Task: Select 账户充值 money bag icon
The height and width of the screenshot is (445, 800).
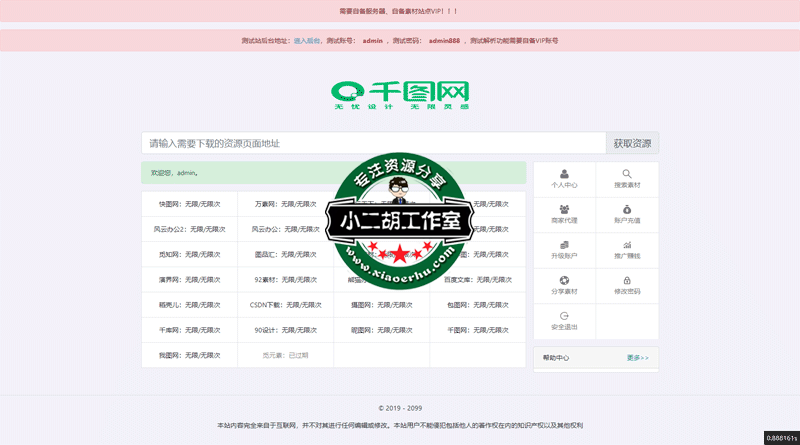Action: click(627, 209)
